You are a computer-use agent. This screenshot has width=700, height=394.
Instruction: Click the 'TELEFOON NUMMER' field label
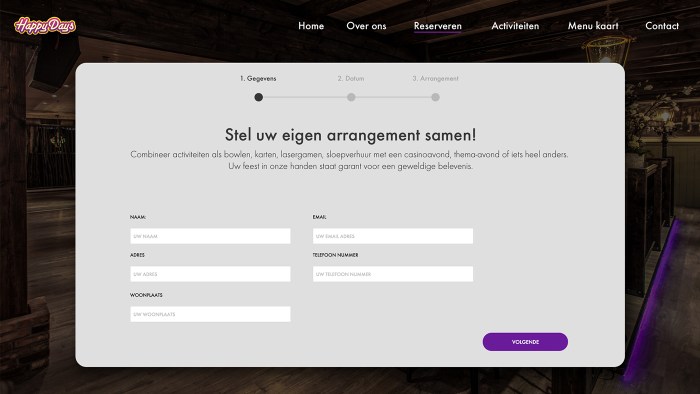tap(335, 255)
